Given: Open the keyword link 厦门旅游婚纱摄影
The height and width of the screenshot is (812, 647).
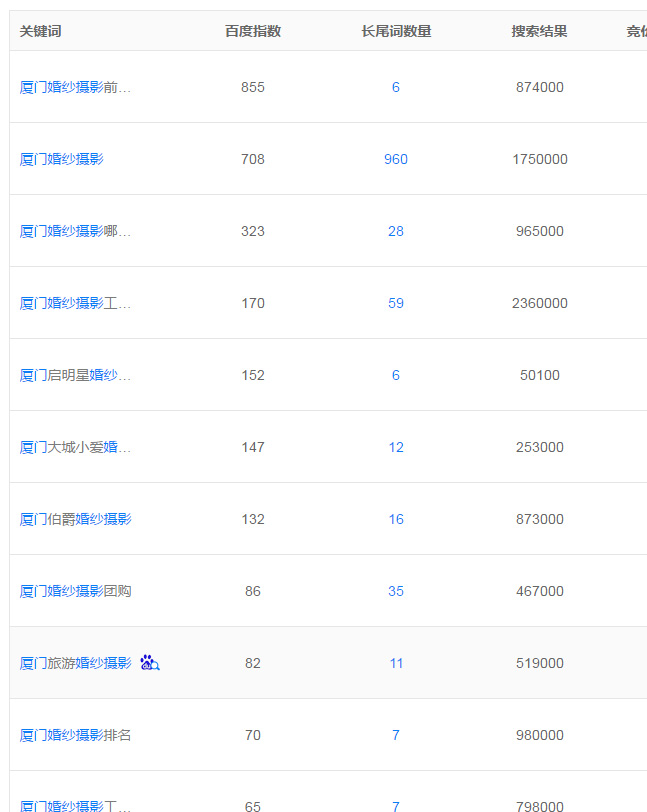Looking at the screenshot, I should [76, 663].
